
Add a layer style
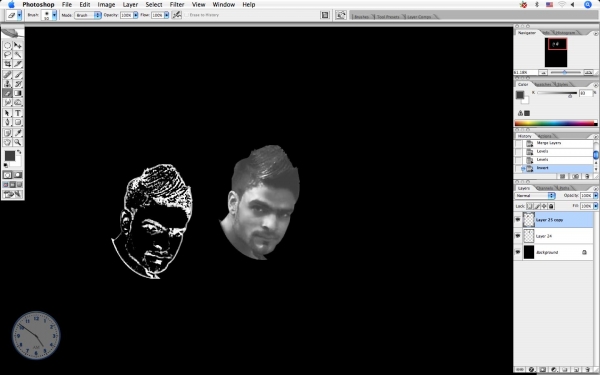pos(532,370)
